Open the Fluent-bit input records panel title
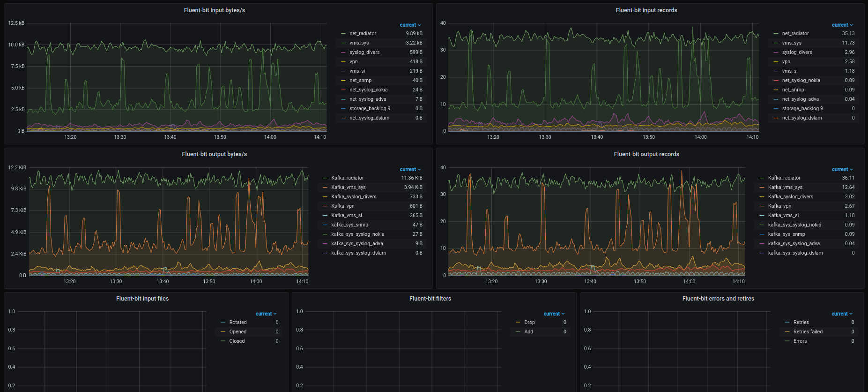Screen dimensions: 868x392 [x=646, y=10]
